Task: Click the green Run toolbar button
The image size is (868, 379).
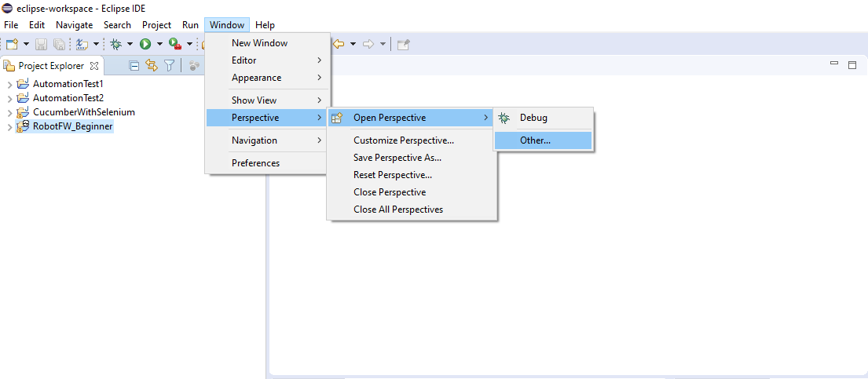Action: coord(145,44)
